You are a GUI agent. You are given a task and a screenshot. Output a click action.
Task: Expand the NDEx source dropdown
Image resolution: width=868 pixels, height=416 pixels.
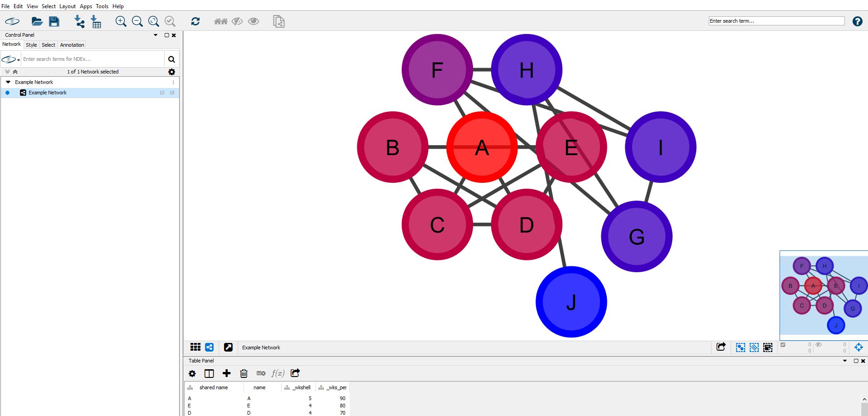[x=11, y=59]
